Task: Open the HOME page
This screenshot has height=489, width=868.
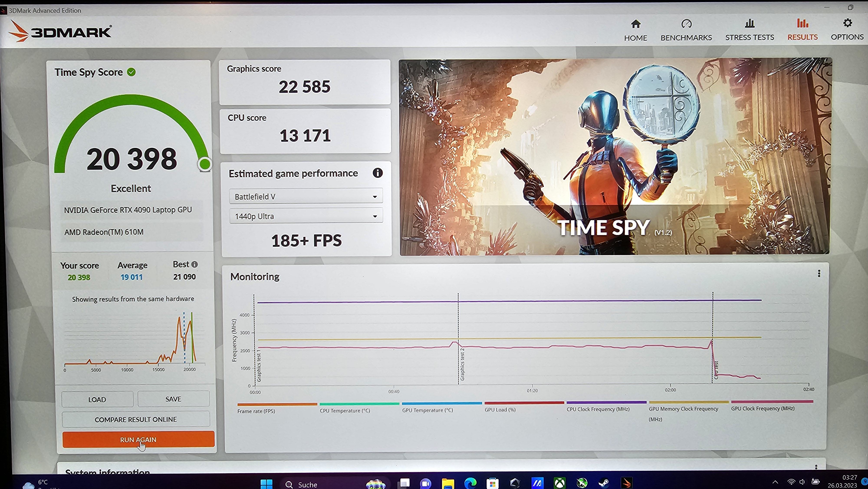Action: (x=636, y=30)
